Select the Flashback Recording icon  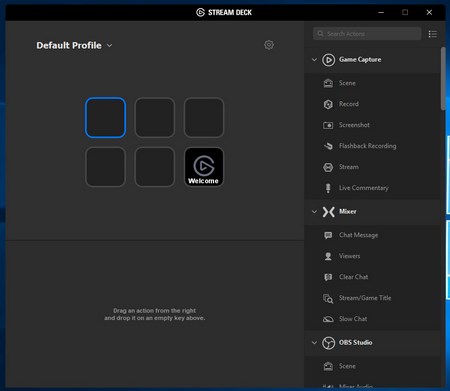[328, 146]
